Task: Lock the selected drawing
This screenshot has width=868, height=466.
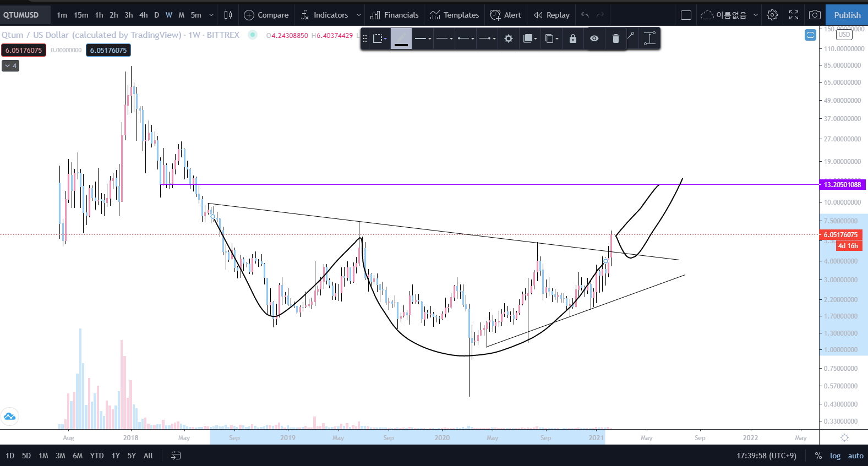Action: pyautogui.click(x=572, y=39)
